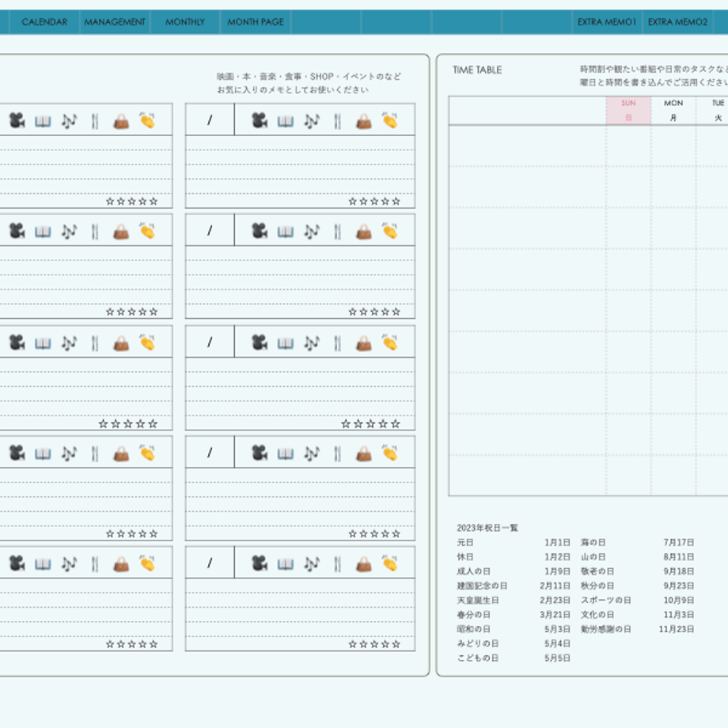Tap fork and knife icon in fifth right-column card
The width and height of the screenshot is (728, 728).
pyautogui.click(x=338, y=563)
